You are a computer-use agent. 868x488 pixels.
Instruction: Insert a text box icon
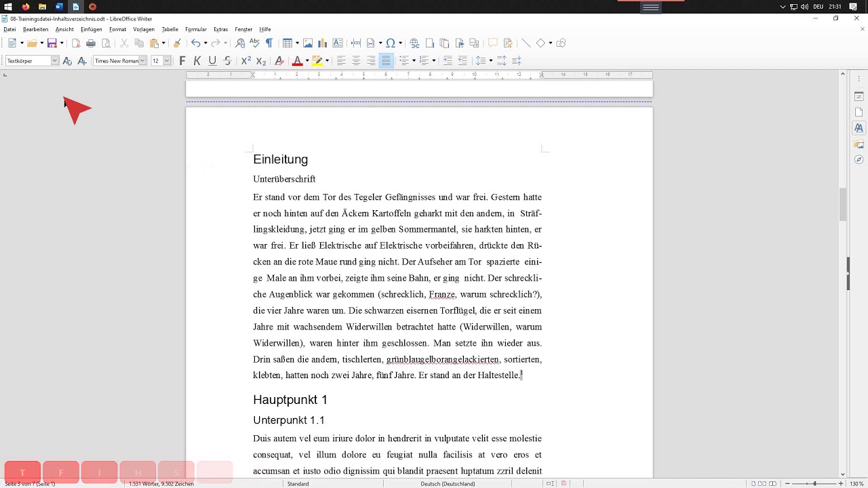click(x=338, y=43)
